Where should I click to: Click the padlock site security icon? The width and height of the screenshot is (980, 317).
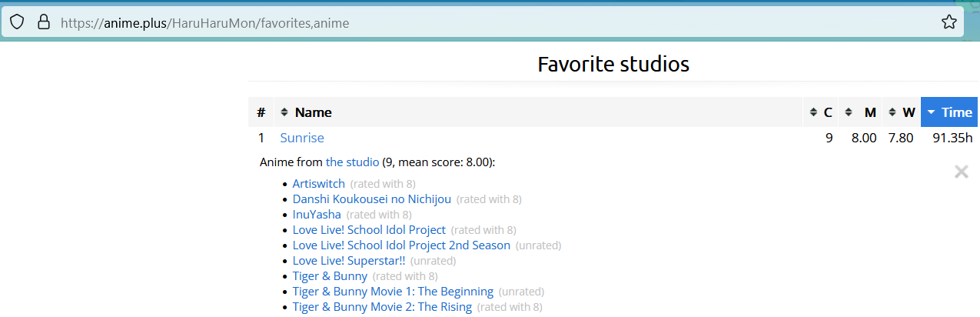click(x=44, y=22)
